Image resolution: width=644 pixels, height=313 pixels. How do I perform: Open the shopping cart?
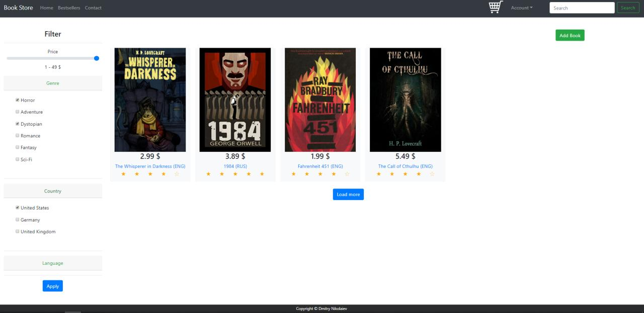(495, 7)
